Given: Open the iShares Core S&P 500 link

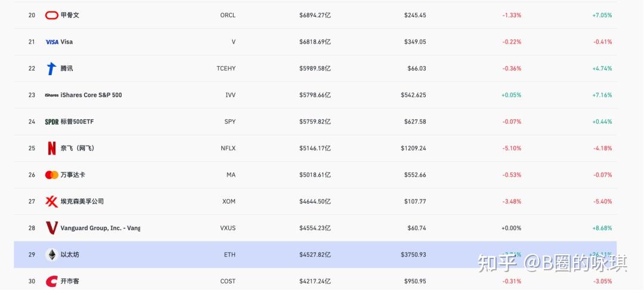Looking at the screenshot, I should pyautogui.click(x=91, y=95).
